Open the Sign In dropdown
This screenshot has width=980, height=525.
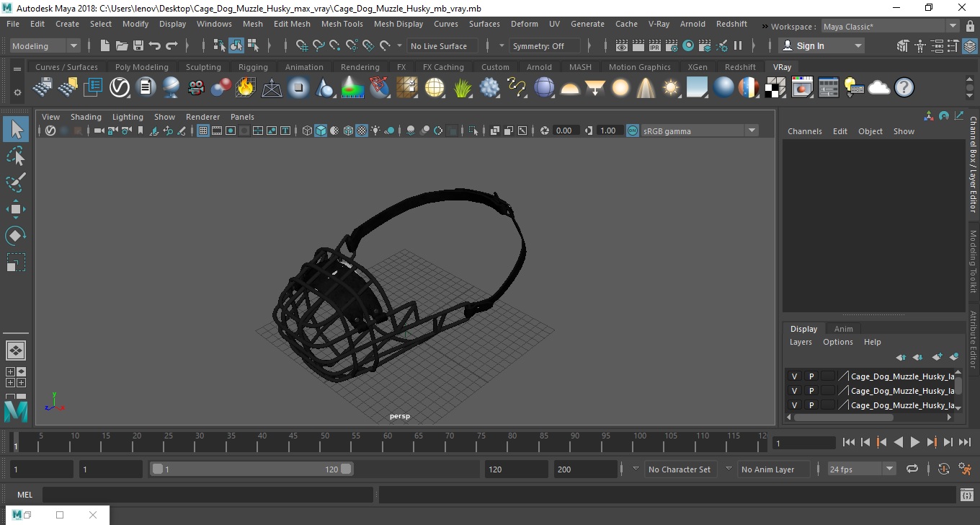click(822, 45)
